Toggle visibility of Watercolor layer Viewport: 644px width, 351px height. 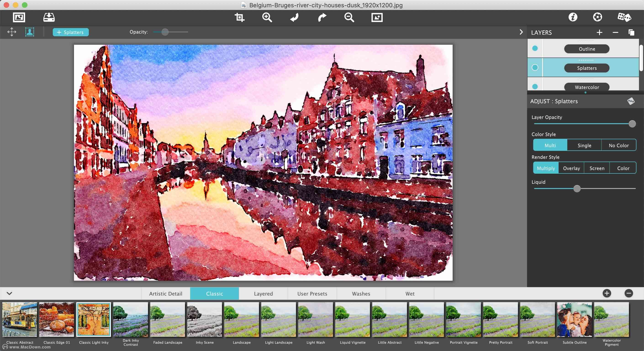click(535, 87)
